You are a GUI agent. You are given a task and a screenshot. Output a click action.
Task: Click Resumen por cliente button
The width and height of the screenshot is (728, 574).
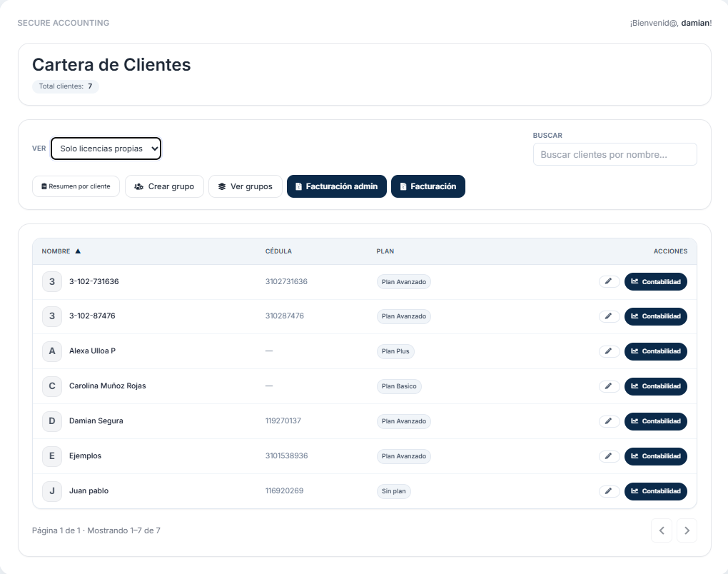coord(76,186)
